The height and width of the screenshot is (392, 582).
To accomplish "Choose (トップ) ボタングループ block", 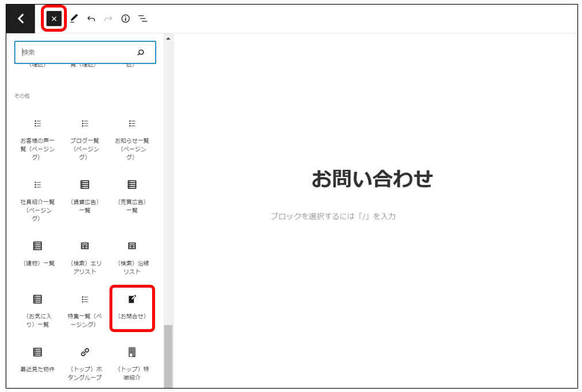I will pos(85,363).
